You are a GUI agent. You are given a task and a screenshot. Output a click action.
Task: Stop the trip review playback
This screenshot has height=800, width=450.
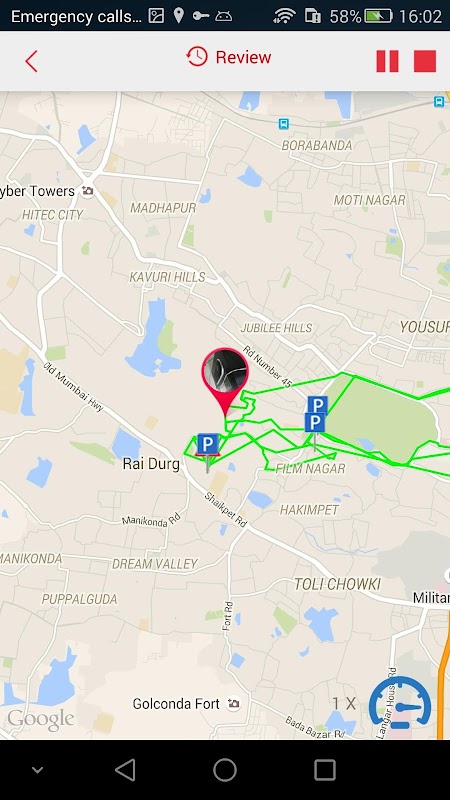[x=425, y=61]
